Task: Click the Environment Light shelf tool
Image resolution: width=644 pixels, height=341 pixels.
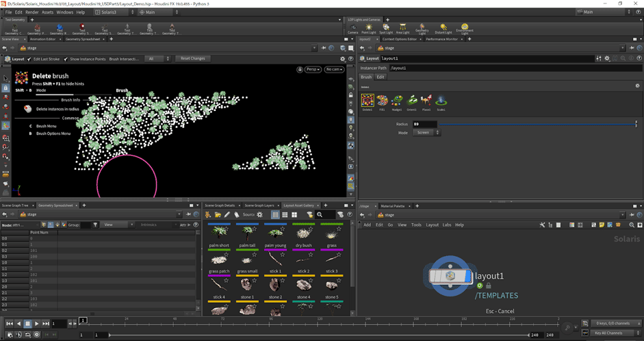Action: pos(465,28)
